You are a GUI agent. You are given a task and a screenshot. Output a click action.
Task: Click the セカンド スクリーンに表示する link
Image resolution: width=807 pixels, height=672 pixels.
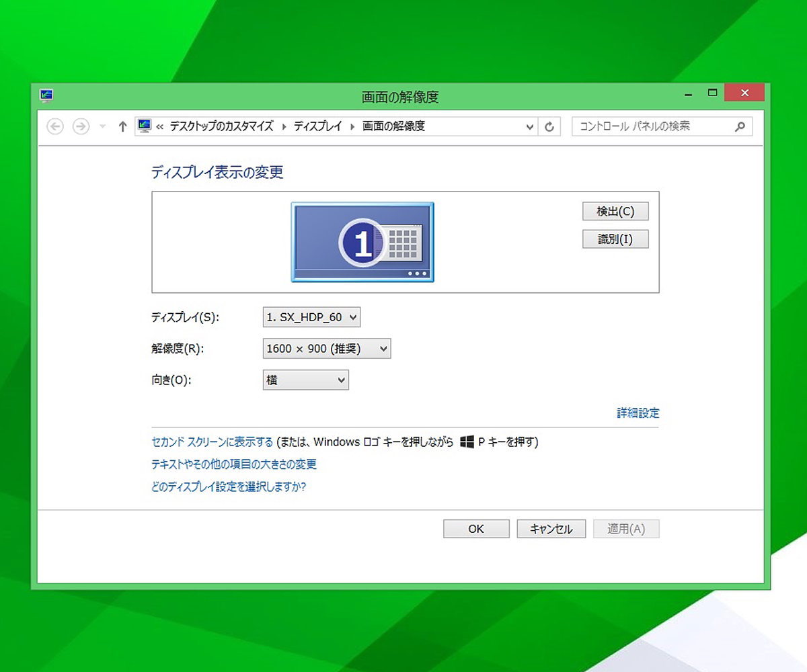tap(213, 442)
